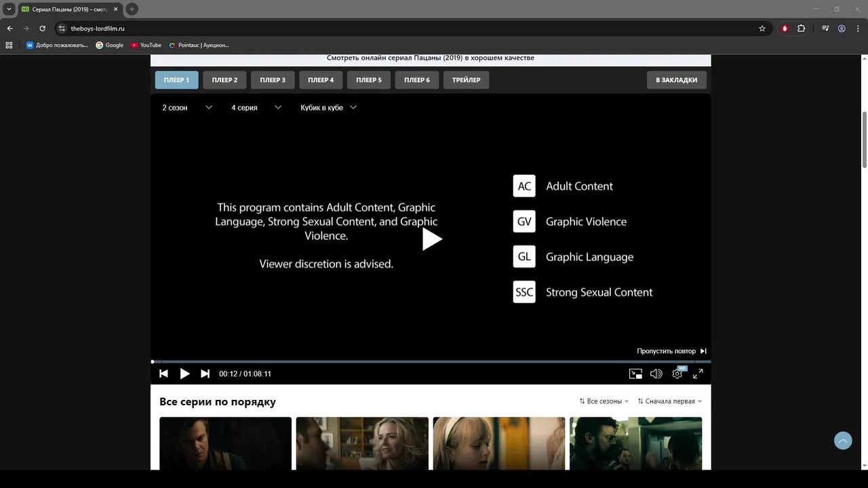Open browser profile avatar
This screenshot has height=488, width=868.
842,28
